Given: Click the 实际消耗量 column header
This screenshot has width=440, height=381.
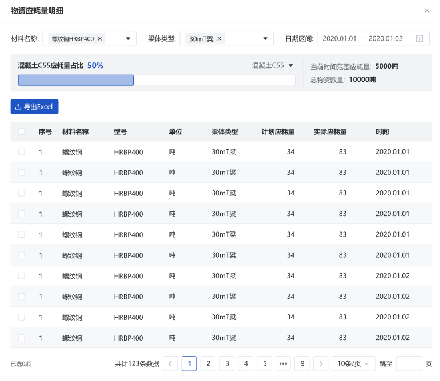Looking at the screenshot, I should pos(330,132).
